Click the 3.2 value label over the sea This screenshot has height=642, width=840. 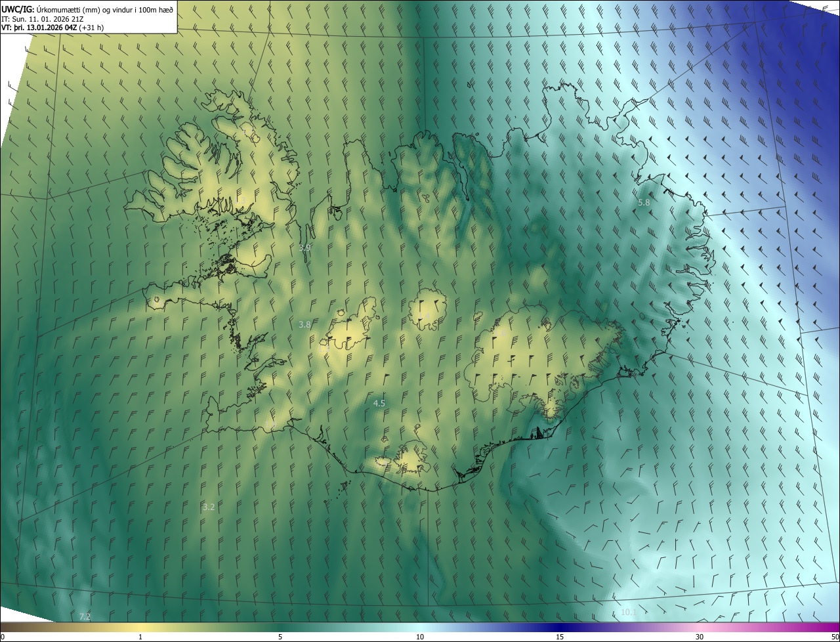click(209, 507)
